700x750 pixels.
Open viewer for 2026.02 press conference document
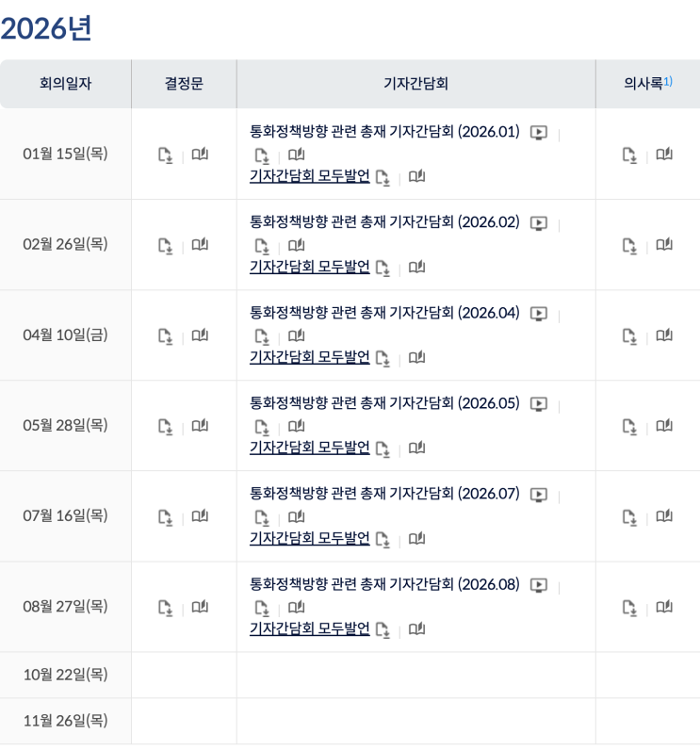(x=297, y=245)
